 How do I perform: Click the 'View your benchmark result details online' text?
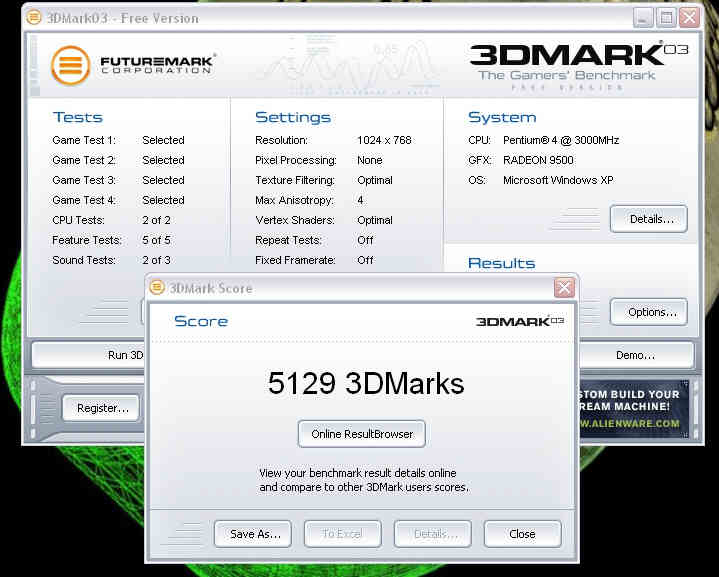click(x=358, y=473)
